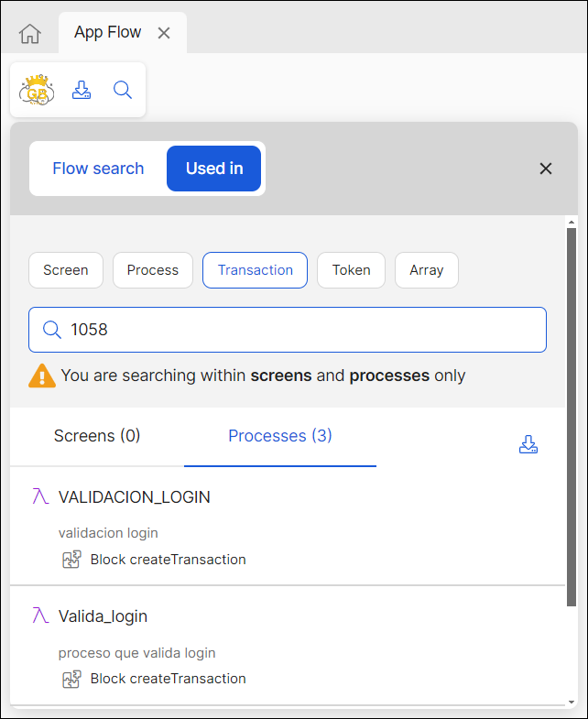Select the Screen filter chip
This screenshot has width=588, height=719.
[x=66, y=270]
